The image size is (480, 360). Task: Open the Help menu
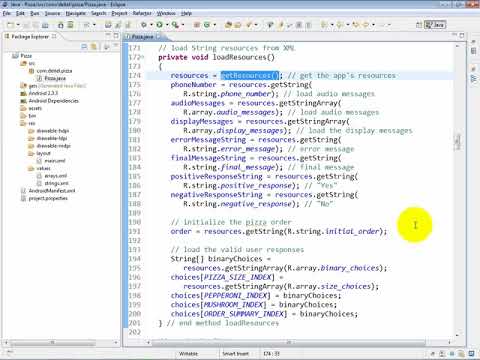pos(186,13)
